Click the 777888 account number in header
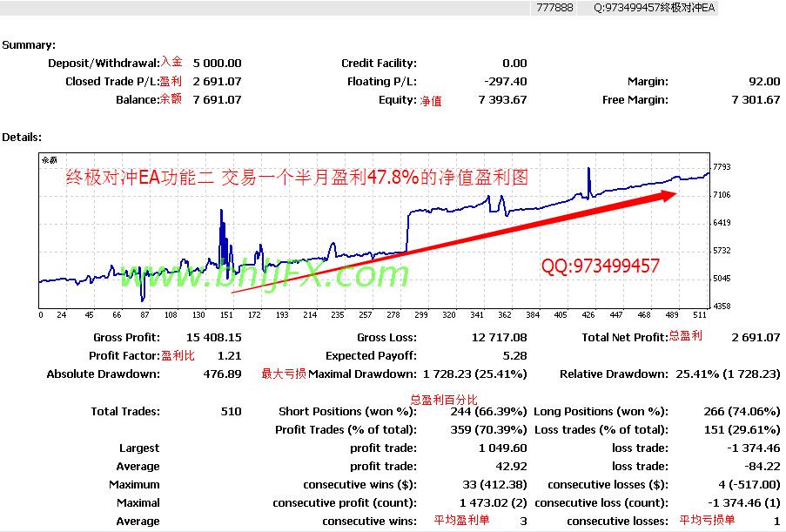This screenshot has width=786, height=532. click(x=554, y=8)
